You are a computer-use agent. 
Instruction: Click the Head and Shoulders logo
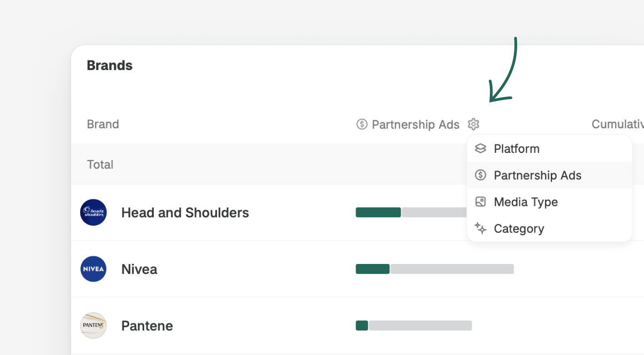[x=93, y=212]
